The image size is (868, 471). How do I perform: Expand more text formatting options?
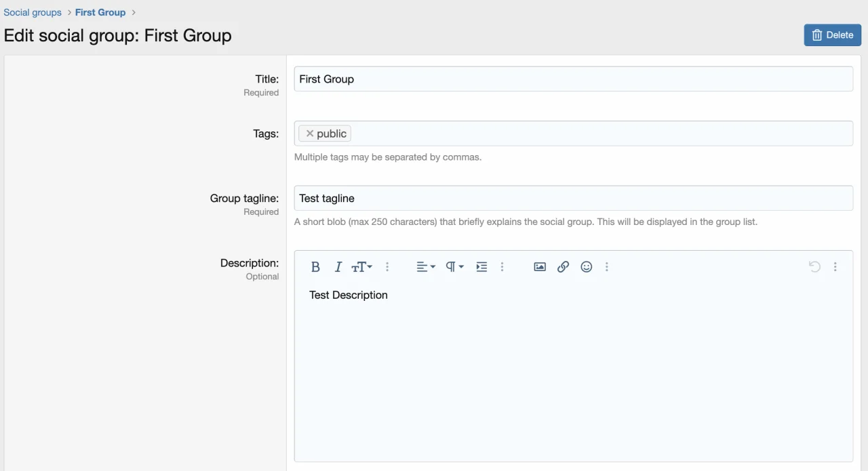pos(387,267)
